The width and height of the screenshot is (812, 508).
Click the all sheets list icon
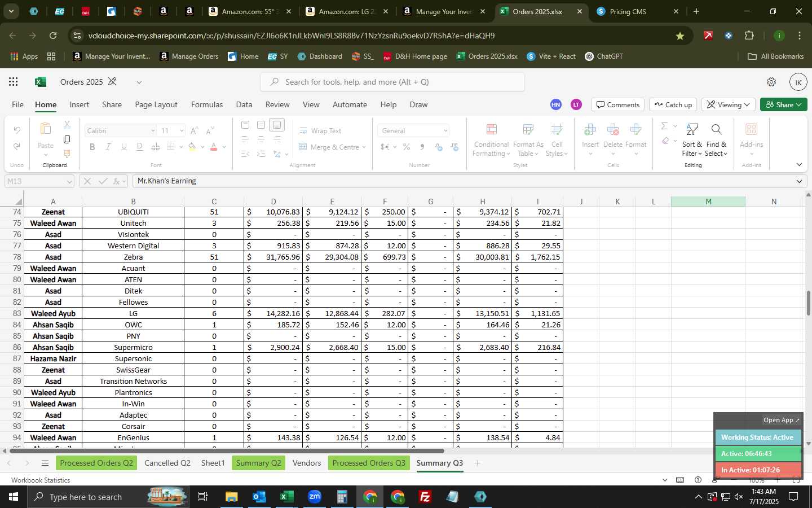[x=45, y=463]
